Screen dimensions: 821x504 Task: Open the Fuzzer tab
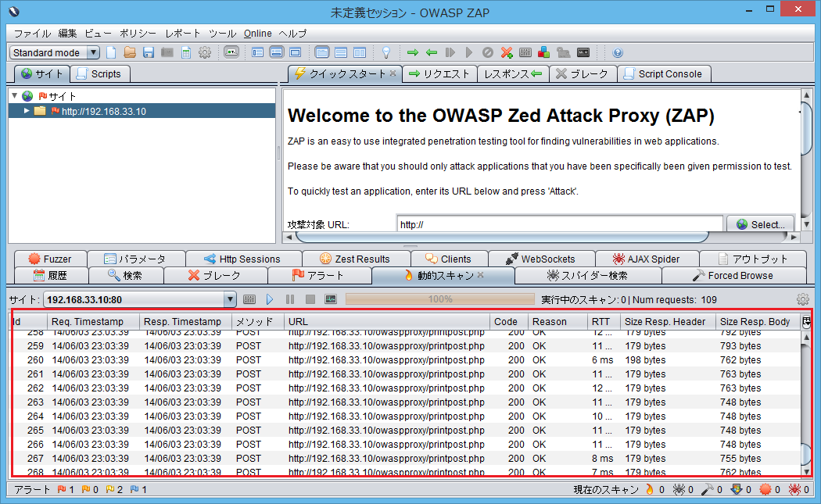[x=50, y=259]
